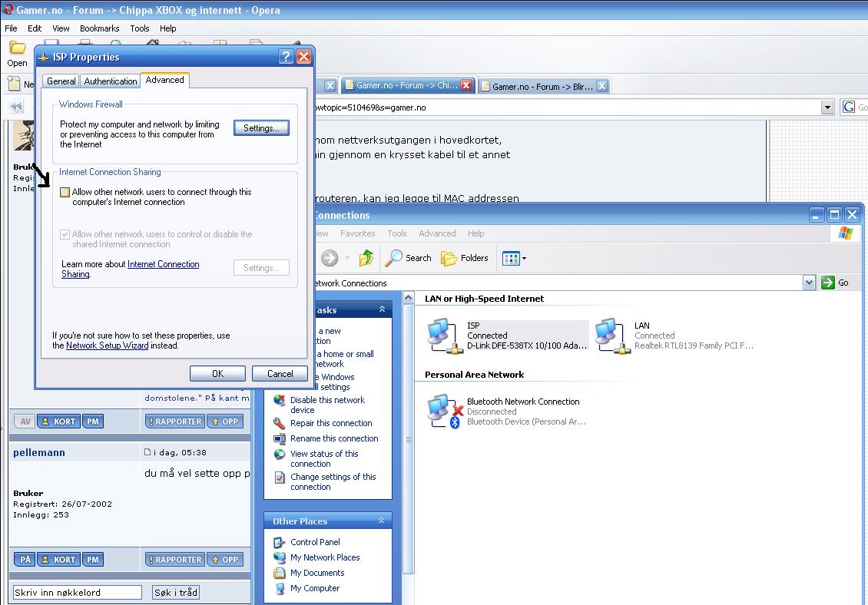Click the My Network Places icon
The image size is (868, 605).
[280, 557]
